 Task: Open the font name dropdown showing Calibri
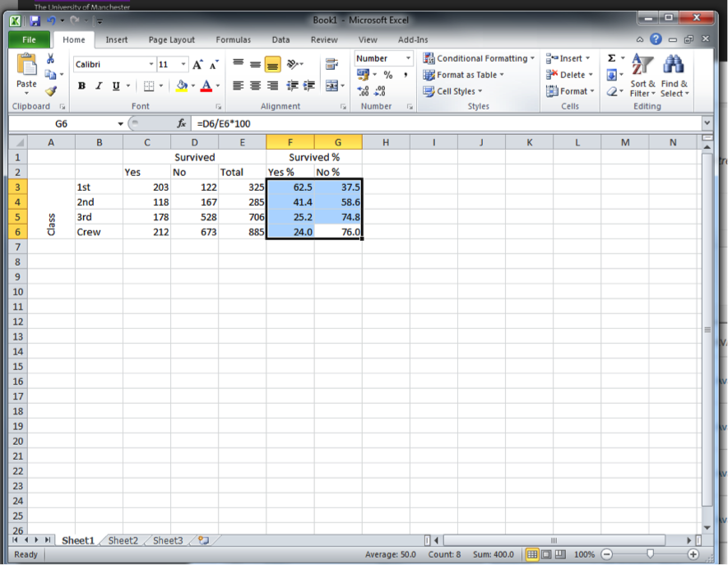click(x=151, y=64)
